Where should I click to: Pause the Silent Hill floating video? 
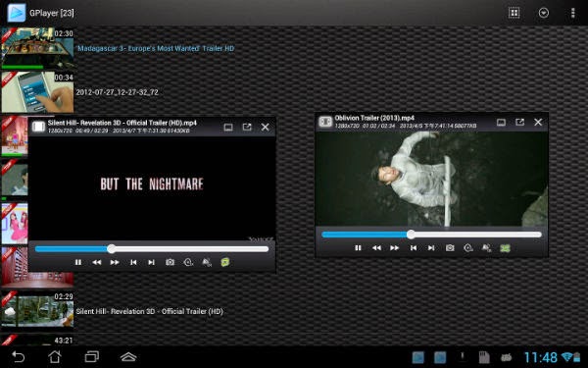click(78, 262)
